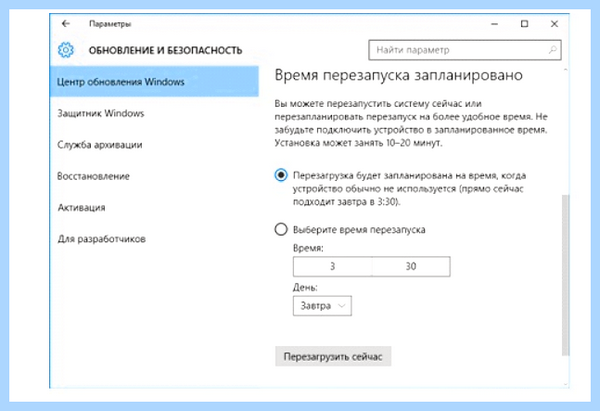The width and height of the screenshot is (600, 411).
Task: Click the 'ОБНОВЛЕНИЕ И БЕЗОПАСНОСТЬ' title
Action: 165,51
